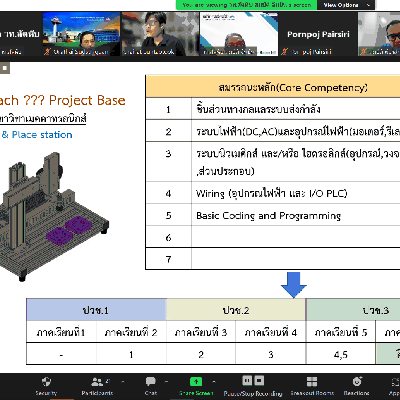Select the participant wearing glasses in dark shirt

160,34
